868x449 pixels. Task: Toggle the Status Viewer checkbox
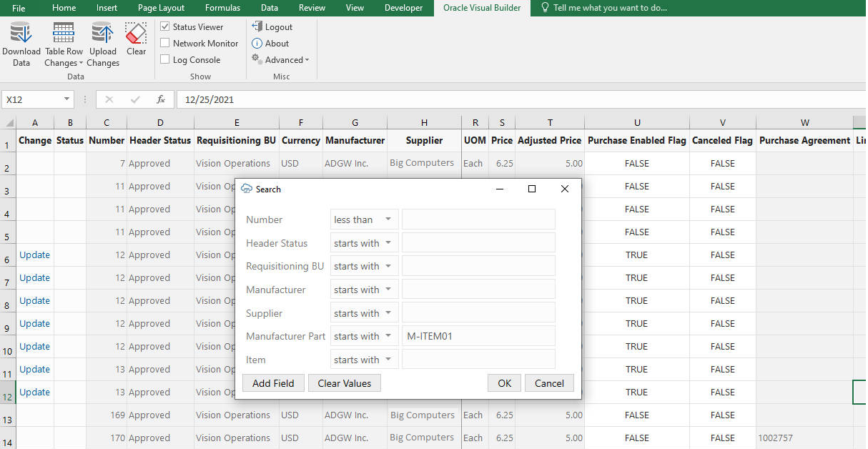tap(165, 26)
